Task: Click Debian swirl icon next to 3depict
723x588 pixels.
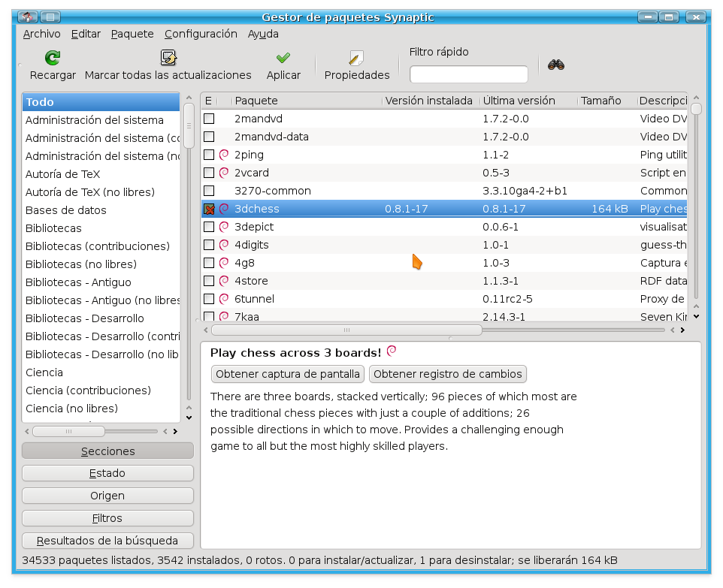Action: (224, 227)
